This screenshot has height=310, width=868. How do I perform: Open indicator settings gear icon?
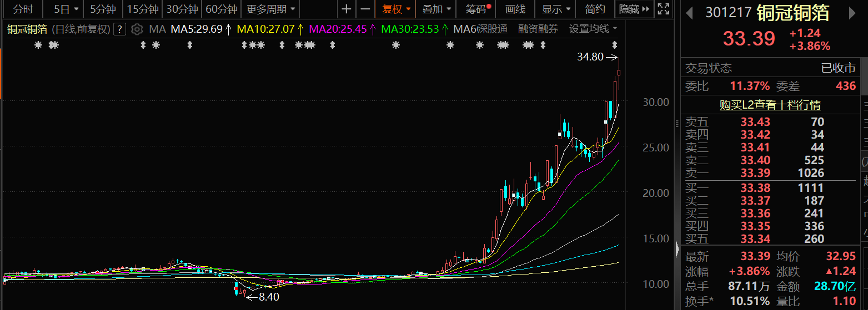[x=137, y=29]
